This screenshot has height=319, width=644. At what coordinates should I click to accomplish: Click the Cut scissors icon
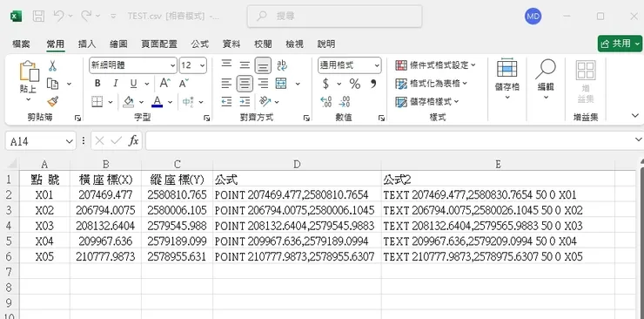coord(52,65)
